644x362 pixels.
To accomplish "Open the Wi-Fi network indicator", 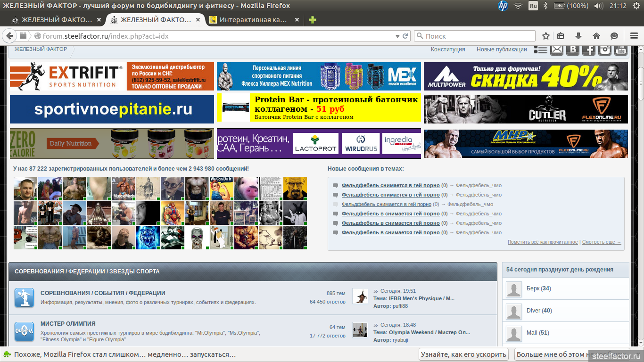I will 518,6.
